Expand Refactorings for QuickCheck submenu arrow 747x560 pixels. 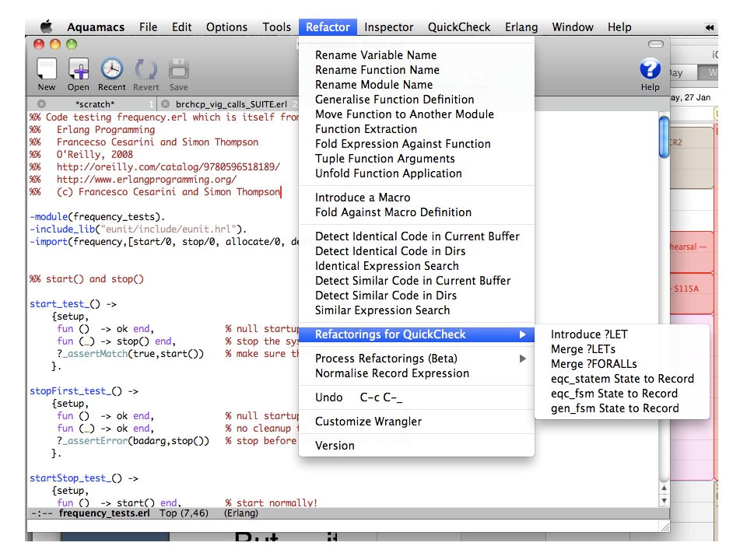(523, 334)
